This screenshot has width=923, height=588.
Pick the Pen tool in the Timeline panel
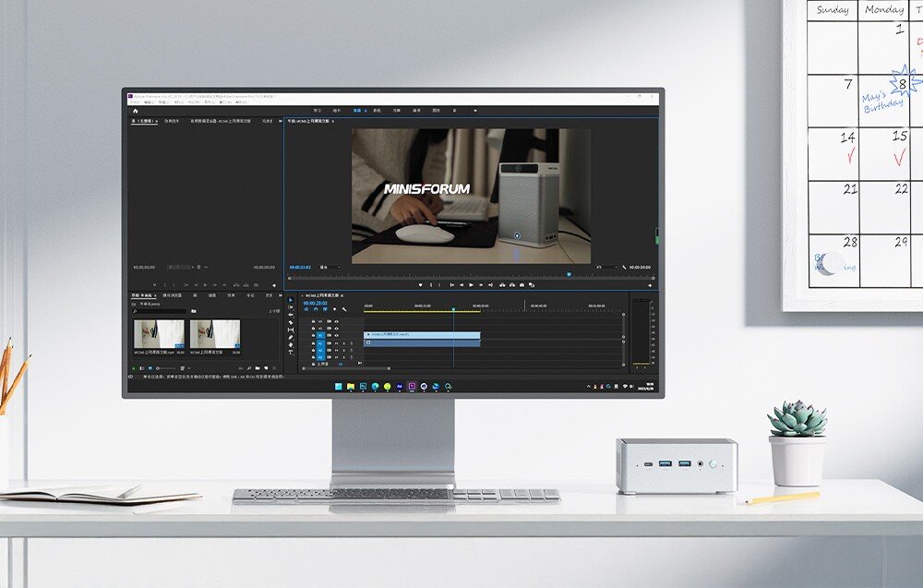pyautogui.click(x=290, y=337)
